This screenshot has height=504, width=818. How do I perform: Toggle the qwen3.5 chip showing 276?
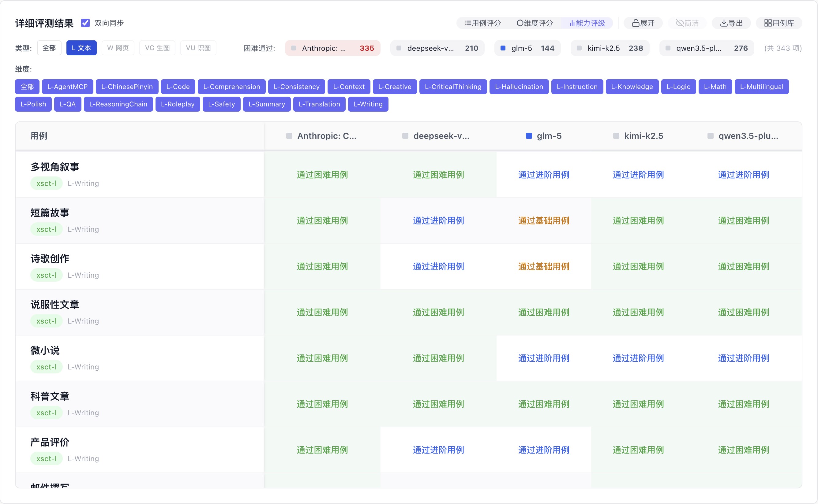(706, 48)
